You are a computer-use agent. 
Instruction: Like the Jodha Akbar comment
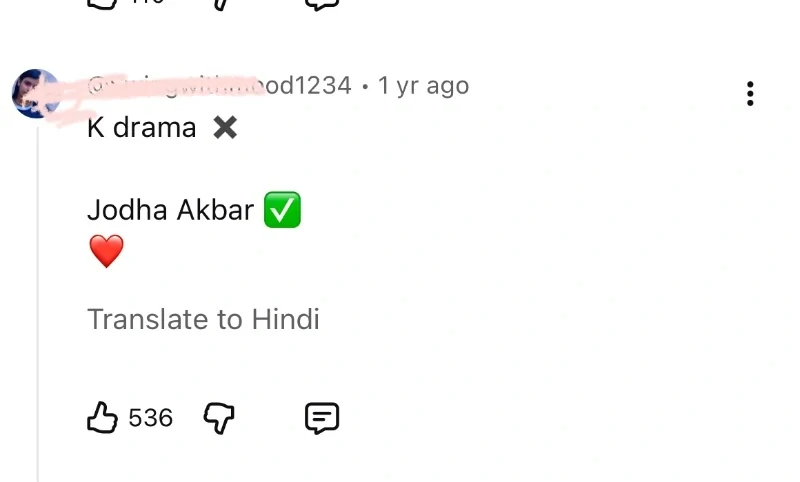103,417
